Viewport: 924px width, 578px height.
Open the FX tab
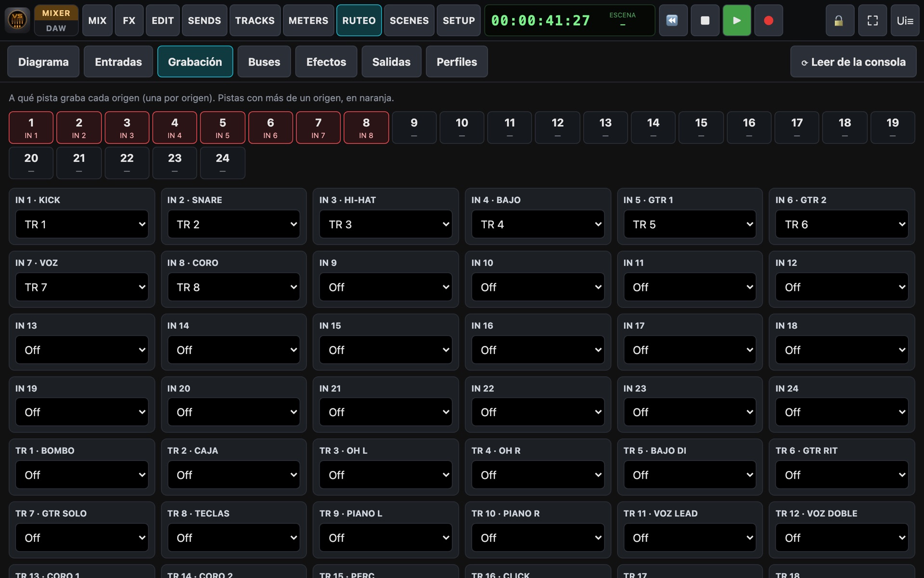coord(129,20)
